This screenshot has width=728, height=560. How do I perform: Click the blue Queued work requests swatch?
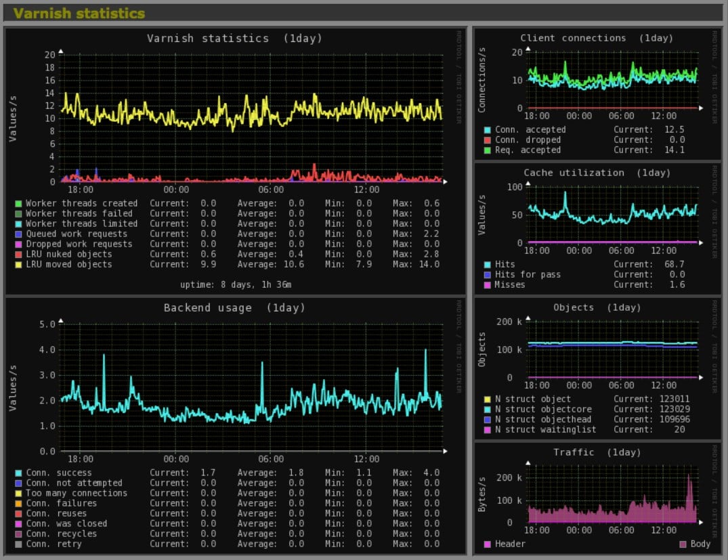coord(18,234)
